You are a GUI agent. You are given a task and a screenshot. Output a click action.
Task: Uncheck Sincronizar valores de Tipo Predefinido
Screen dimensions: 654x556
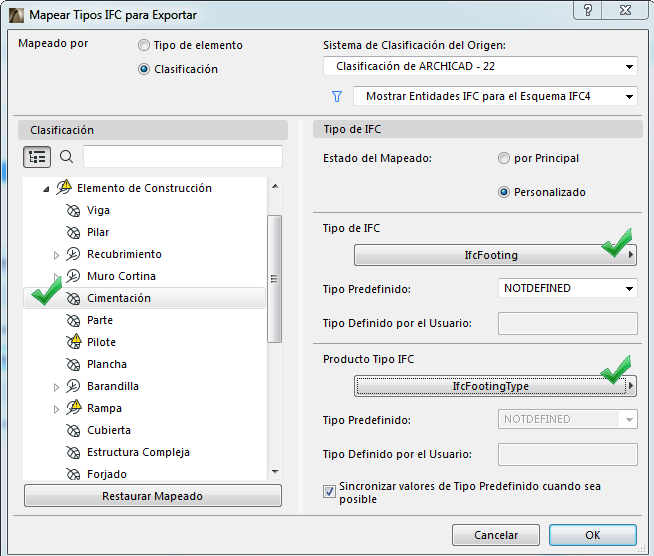click(x=329, y=492)
